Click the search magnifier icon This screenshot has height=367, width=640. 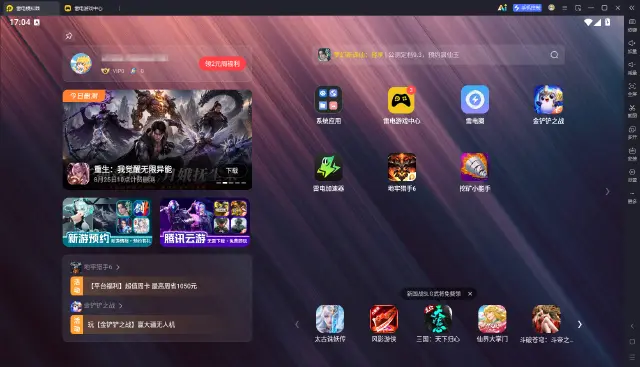point(554,55)
